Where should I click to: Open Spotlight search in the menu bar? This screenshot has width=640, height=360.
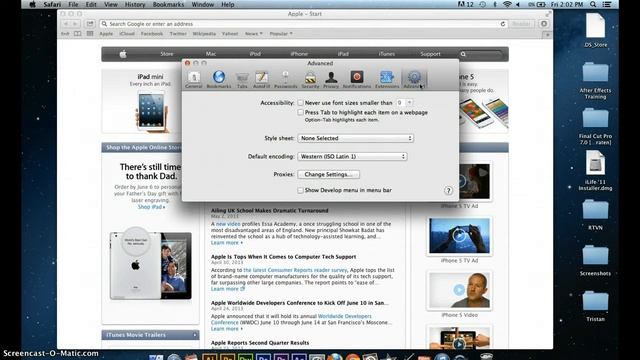593,4
